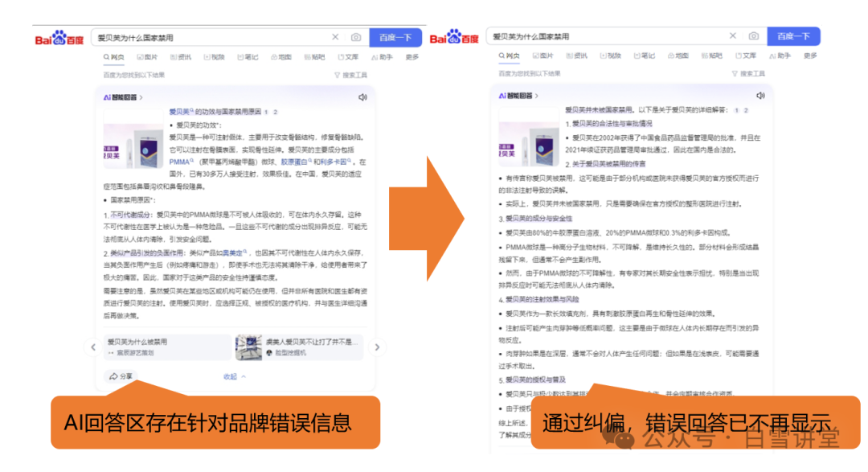Open AI 助手 tab in the right screenshot
The image size is (868, 472).
[780, 55]
